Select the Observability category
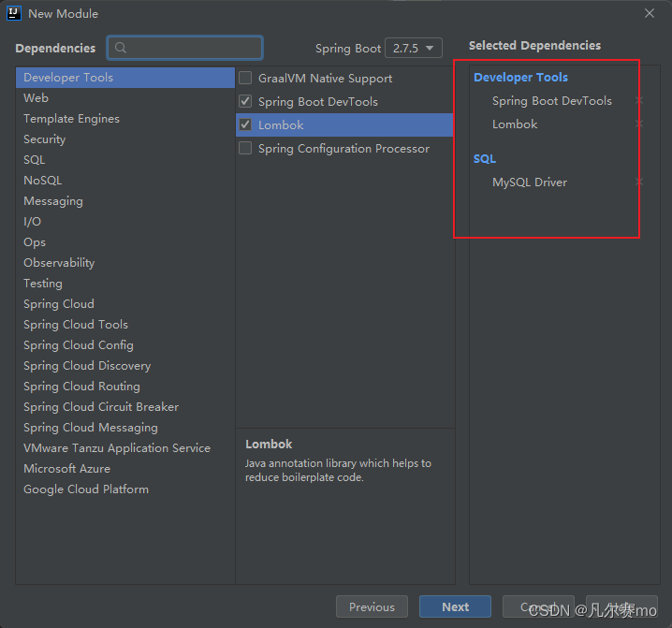The height and width of the screenshot is (628, 672). click(125, 263)
